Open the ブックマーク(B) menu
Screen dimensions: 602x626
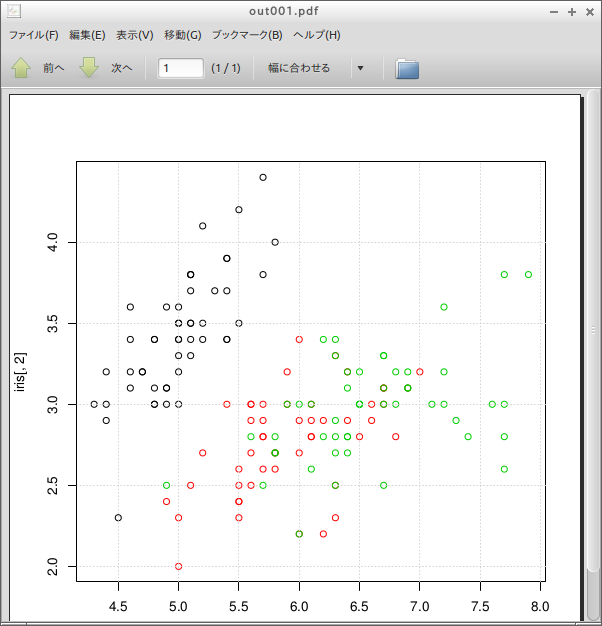click(247, 35)
